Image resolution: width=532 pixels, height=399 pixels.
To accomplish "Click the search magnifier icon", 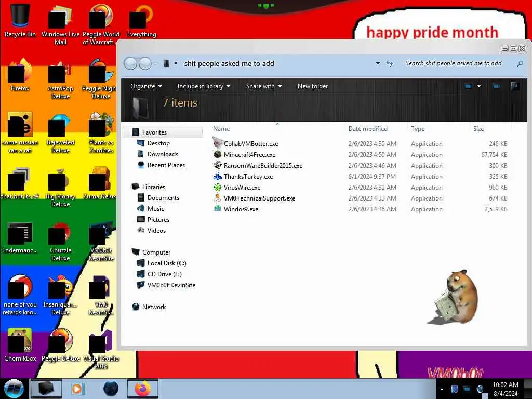I will (520, 63).
